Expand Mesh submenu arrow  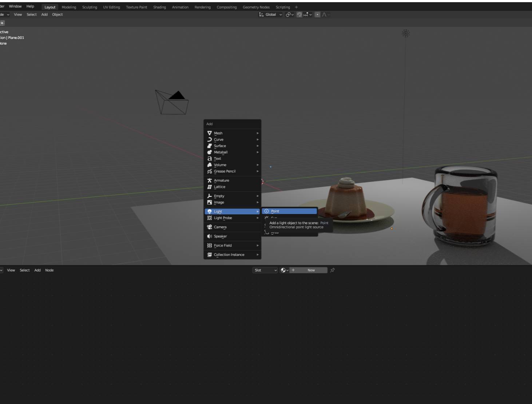258,133
